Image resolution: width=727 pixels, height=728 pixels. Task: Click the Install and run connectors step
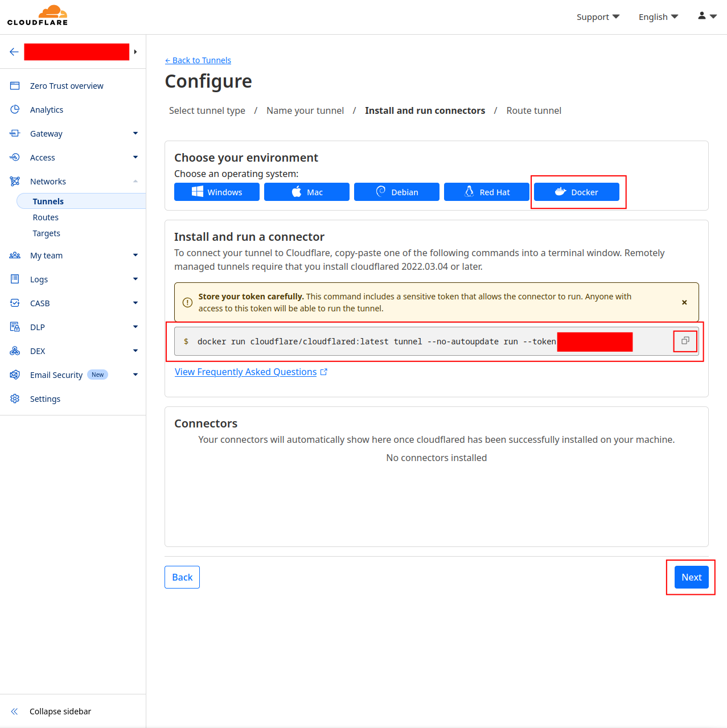tap(425, 110)
